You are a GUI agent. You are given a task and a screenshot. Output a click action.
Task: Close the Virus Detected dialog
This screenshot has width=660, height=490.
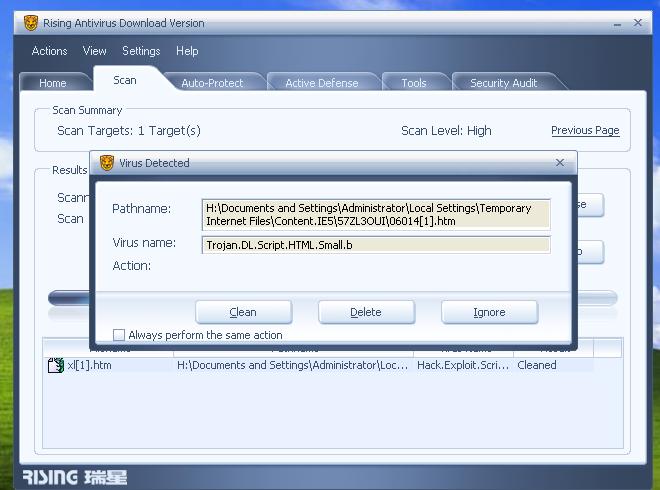point(559,162)
